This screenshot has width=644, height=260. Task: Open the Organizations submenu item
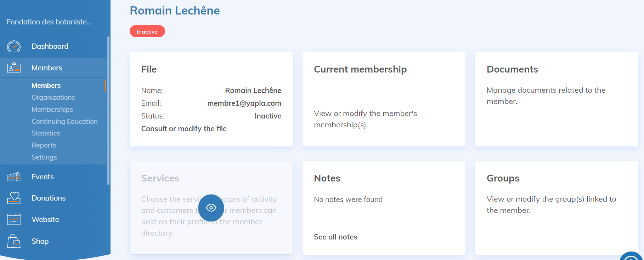click(53, 97)
